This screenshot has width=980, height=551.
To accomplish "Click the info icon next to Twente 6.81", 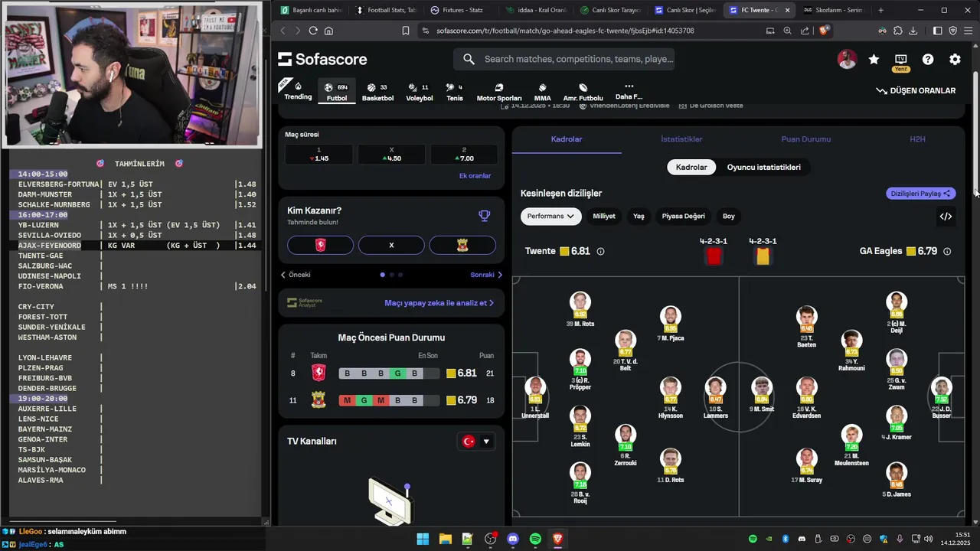I will pos(600,251).
